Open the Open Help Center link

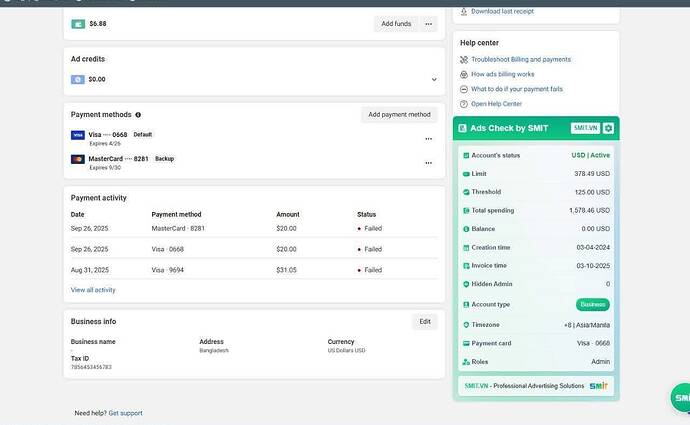(496, 104)
